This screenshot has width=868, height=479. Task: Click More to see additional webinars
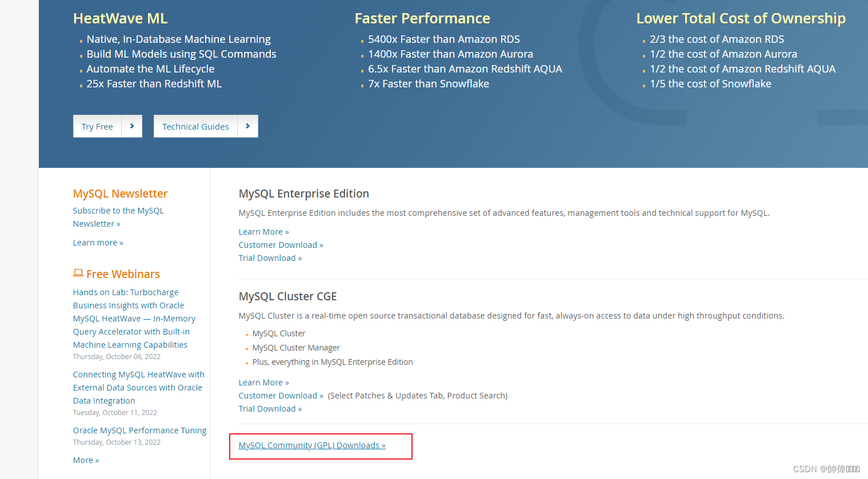(x=86, y=460)
